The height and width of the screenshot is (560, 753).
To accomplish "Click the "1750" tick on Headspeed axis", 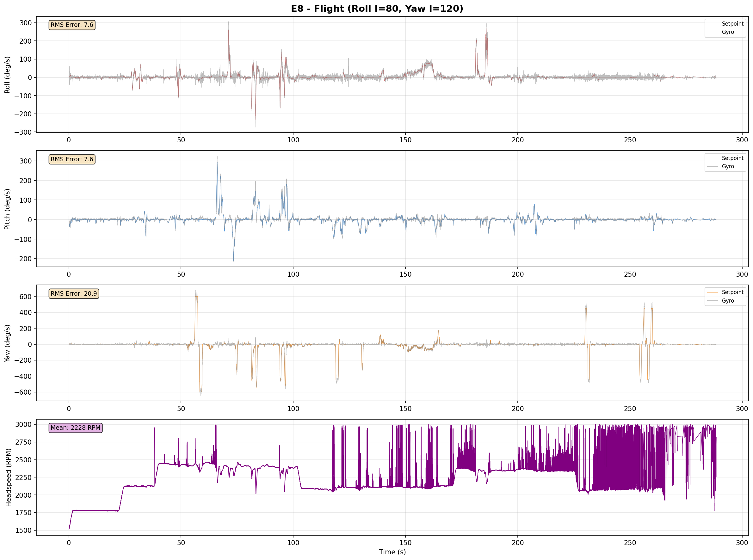I will 24,513.
